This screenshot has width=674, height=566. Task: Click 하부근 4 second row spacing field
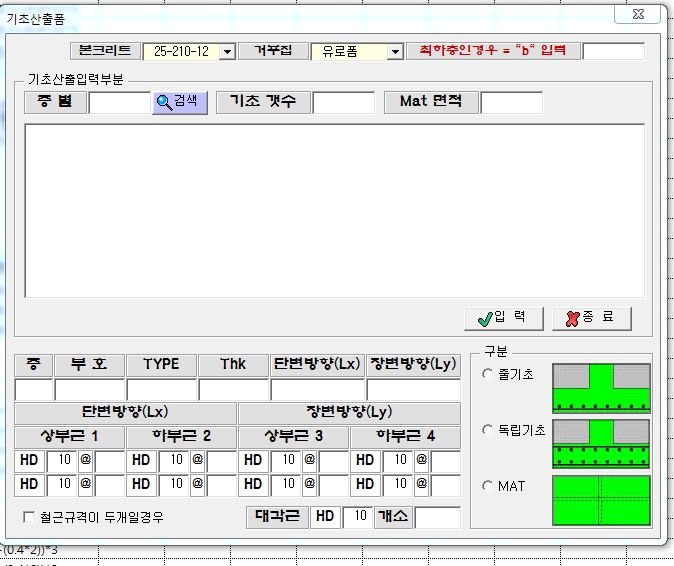pyautogui.click(x=446, y=485)
